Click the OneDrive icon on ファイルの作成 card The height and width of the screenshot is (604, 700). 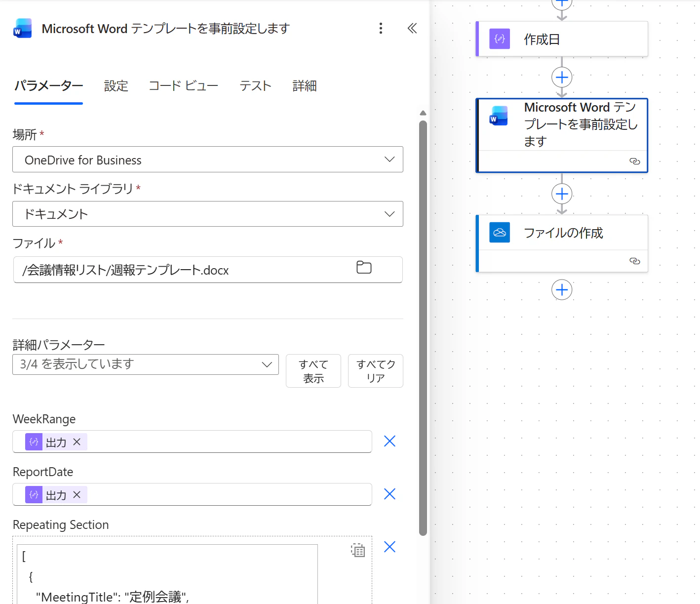click(500, 232)
